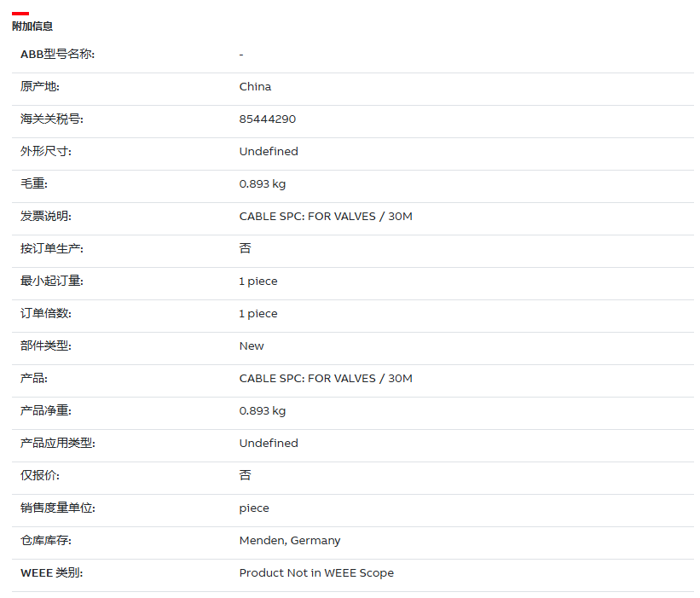This screenshot has height=598, width=700.
Task: Select the 产品 CABLE SPC value
Action: point(326,378)
